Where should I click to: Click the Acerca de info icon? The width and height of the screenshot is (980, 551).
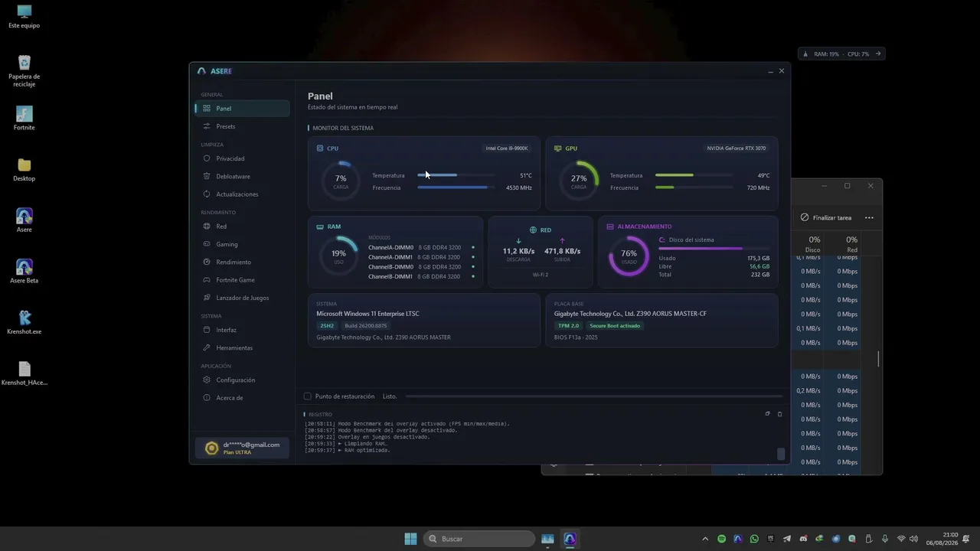(x=207, y=398)
